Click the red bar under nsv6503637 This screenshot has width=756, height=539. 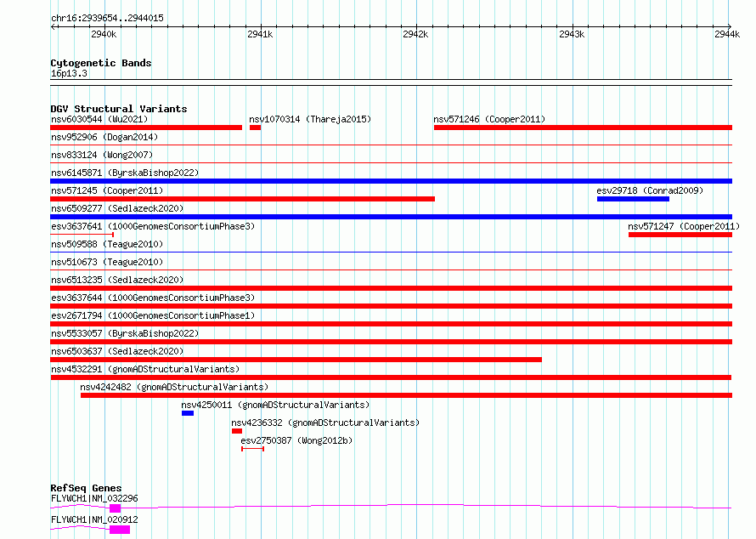point(296,360)
